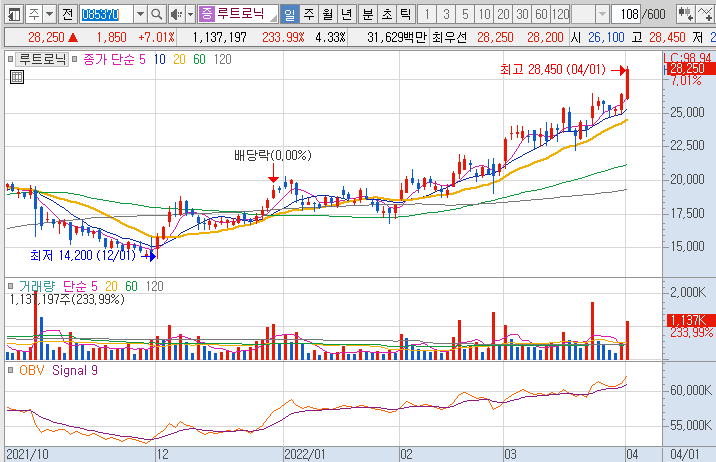Click the 10-day moving average legend
The height and width of the screenshot is (462, 716).
pyautogui.click(x=159, y=59)
